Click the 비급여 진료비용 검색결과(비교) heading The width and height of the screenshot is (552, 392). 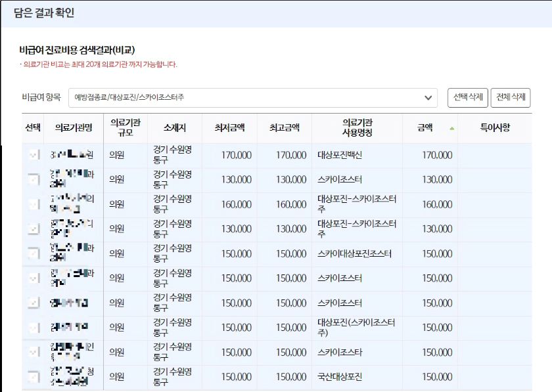click(x=77, y=50)
